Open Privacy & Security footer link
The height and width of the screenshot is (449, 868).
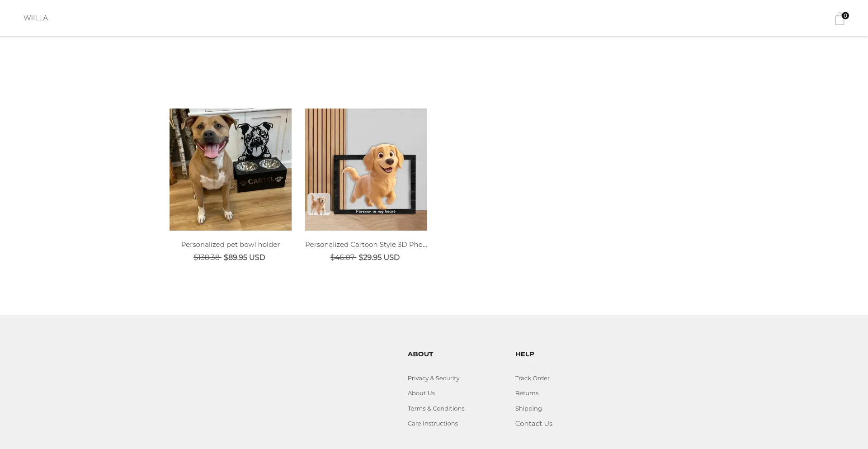coord(433,378)
